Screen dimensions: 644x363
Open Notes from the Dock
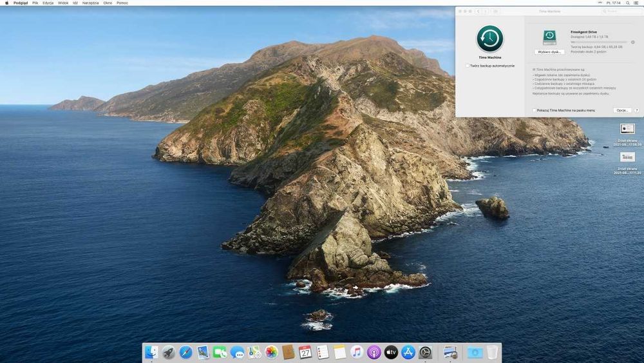click(x=339, y=352)
